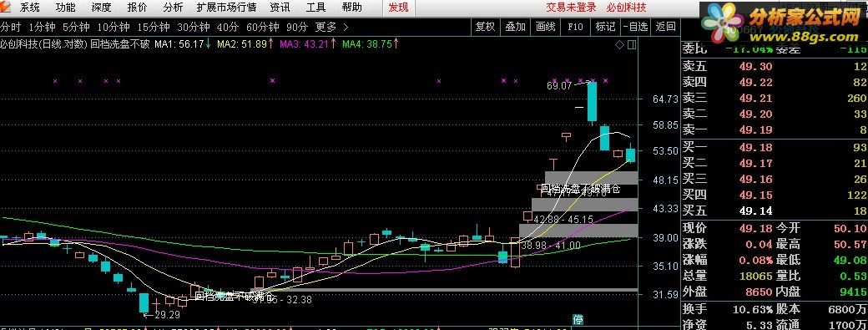Open the F10 company info button
Viewport: 868px width, 330px height.
[x=575, y=27]
